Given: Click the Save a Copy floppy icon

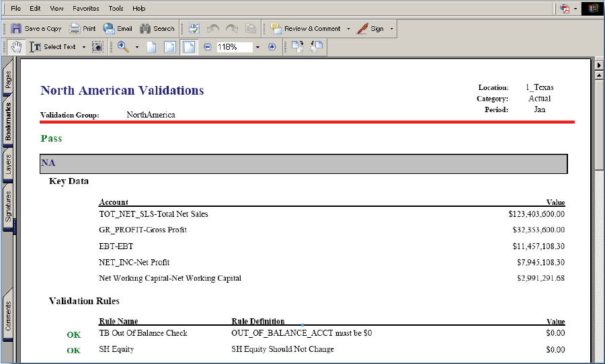Looking at the screenshot, I should 16,28.
